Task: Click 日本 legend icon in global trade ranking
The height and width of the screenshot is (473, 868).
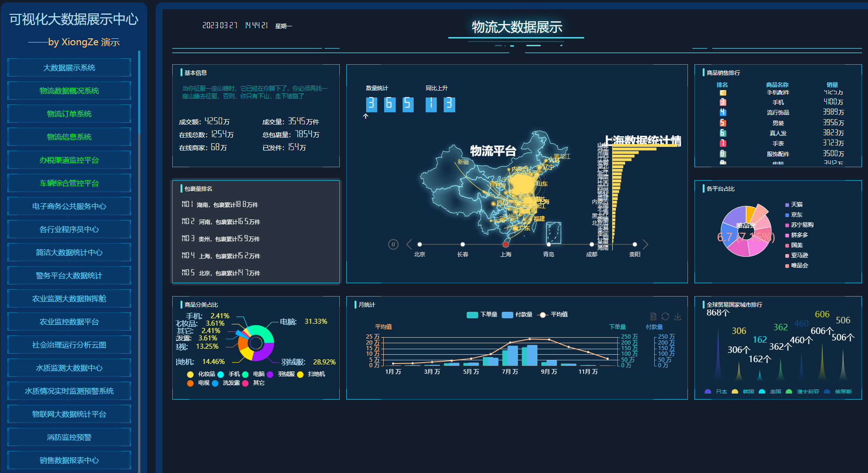Action: click(x=708, y=392)
